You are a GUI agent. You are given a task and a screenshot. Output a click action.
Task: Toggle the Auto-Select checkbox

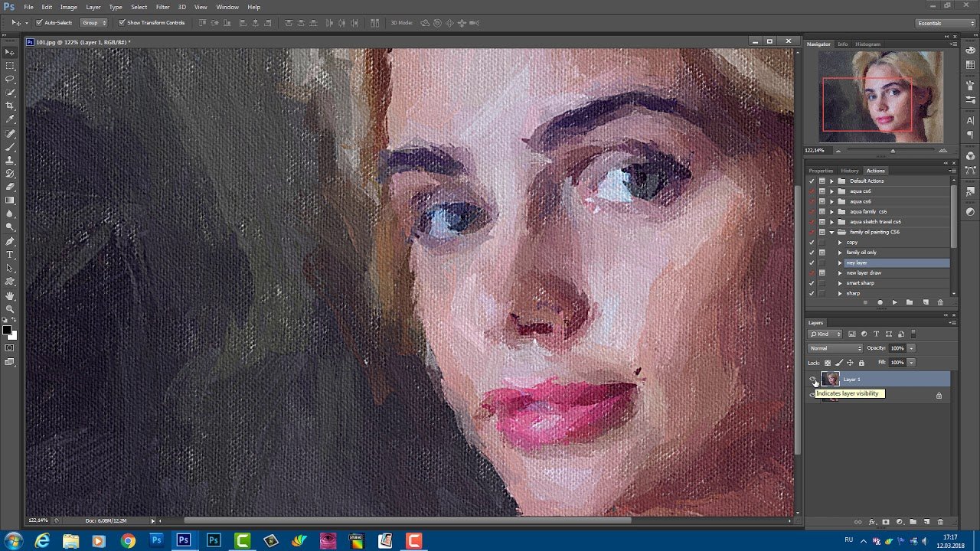(x=39, y=23)
